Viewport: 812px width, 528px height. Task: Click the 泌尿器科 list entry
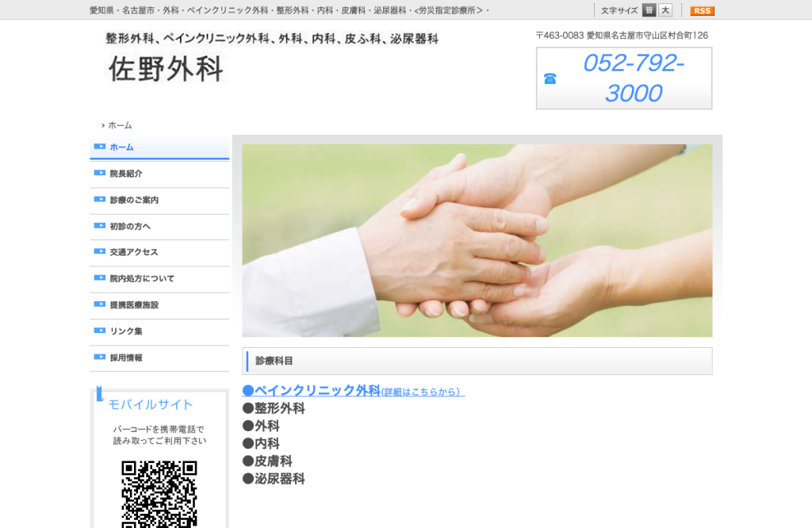(274, 479)
